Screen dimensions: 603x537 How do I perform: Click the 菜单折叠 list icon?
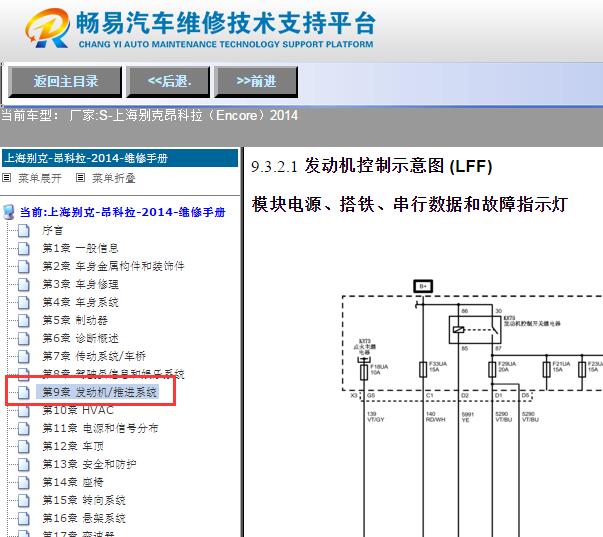[x=80, y=178]
